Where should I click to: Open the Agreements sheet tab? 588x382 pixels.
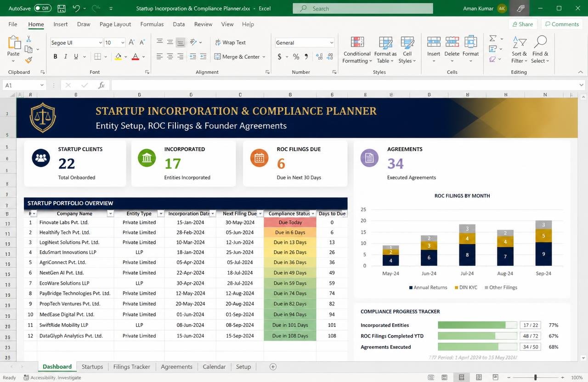[176, 367]
